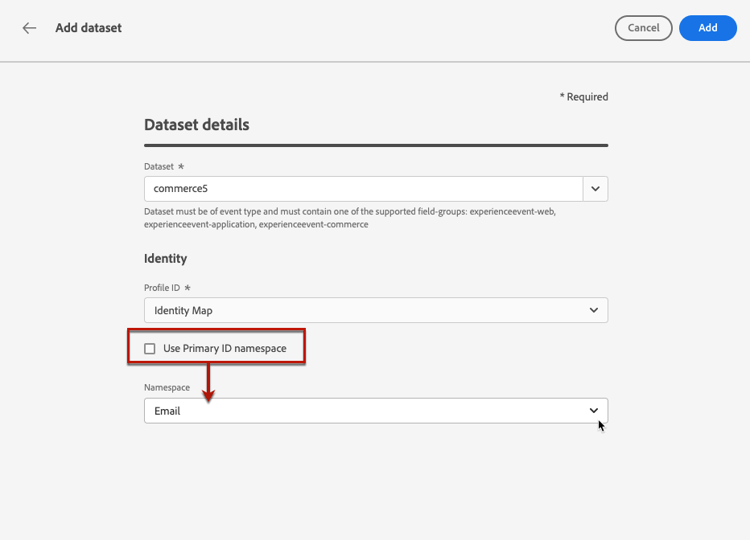This screenshot has width=750, height=540.
Task: Click the back arrow icon
Action: [x=29, y=28]
